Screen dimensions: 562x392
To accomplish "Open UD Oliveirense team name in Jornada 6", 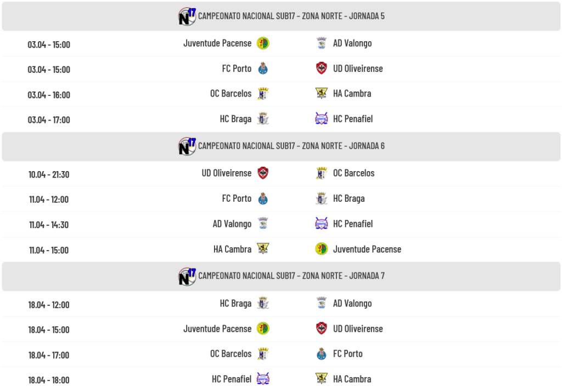I will click(x=226, y=173).
